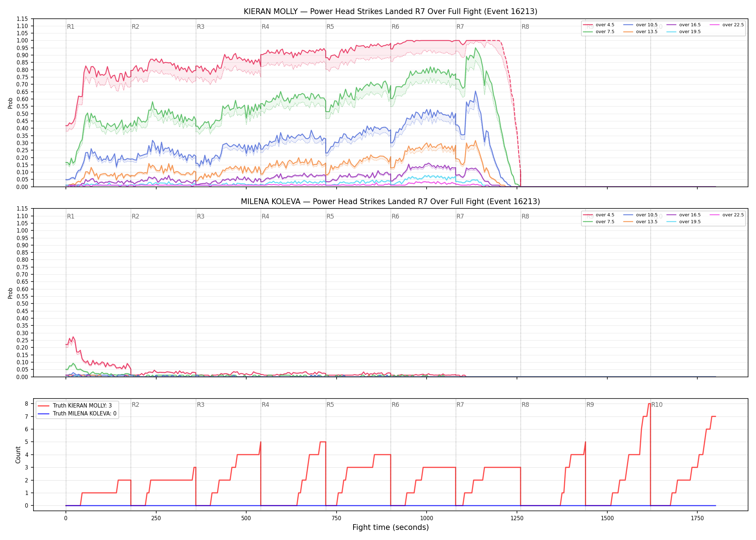This screenshot has height=540, width=756.
Task: Click the R2 round label in Kieran Molly chart
Action: coord(135,27)
